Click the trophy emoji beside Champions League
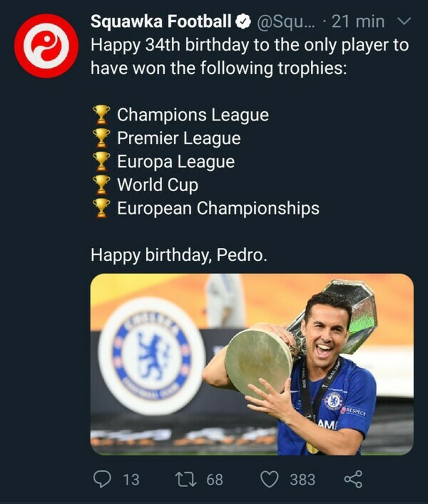This screenshot has height=504, width=428. pos(101,114)
